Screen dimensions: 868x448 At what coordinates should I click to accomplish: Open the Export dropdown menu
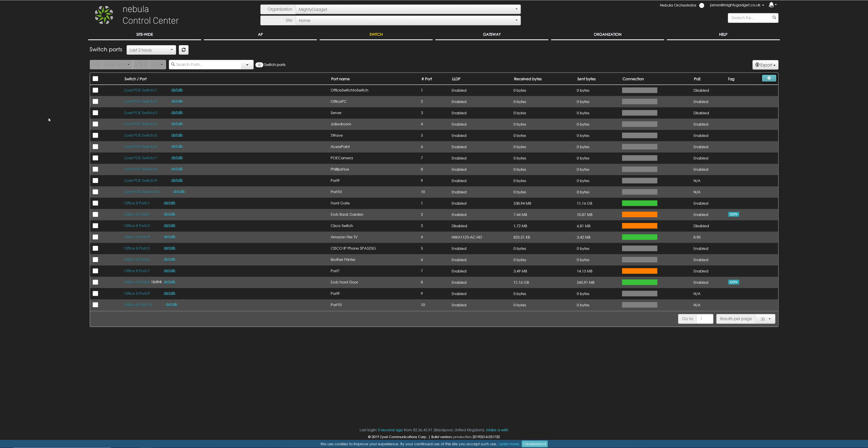[765, 65]
